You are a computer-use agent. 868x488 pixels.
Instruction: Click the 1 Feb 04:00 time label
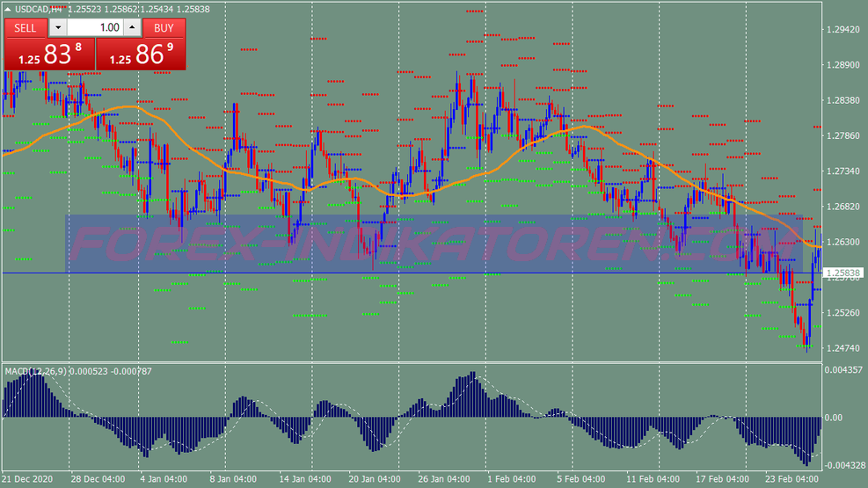512,478
